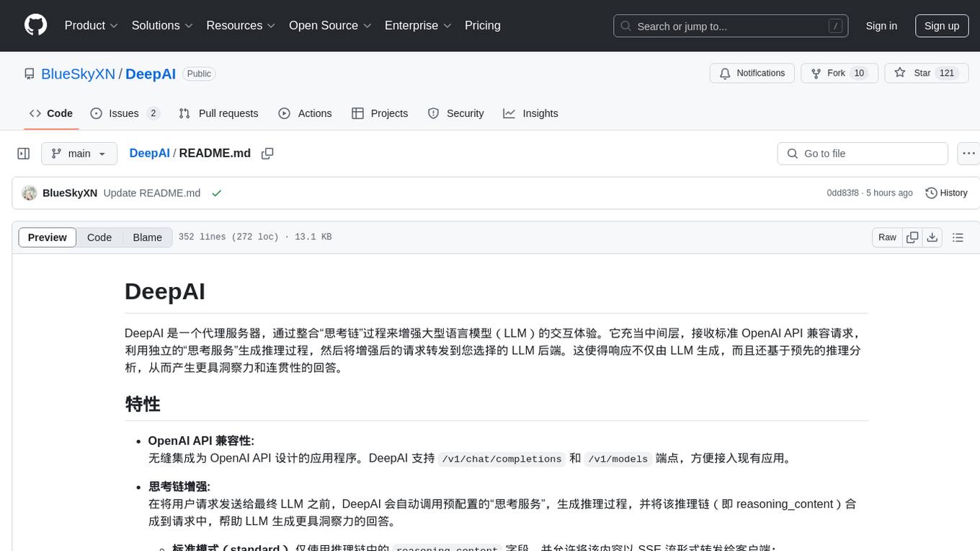Open the Update README.md commit message

tap(152, 193)
